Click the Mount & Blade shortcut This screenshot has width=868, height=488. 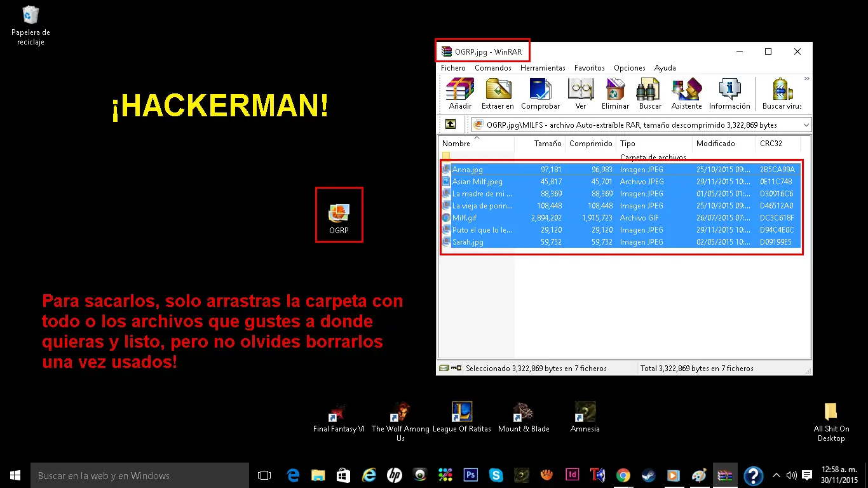[x=524, y=417]
